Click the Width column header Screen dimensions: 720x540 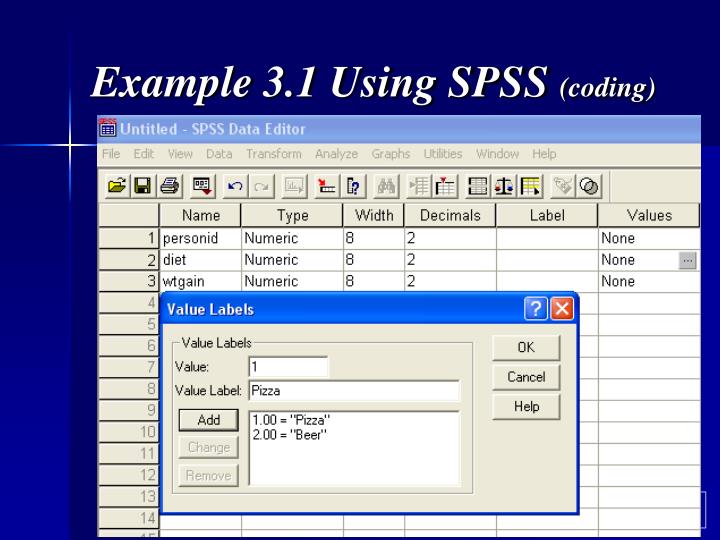tap(374, 215)
